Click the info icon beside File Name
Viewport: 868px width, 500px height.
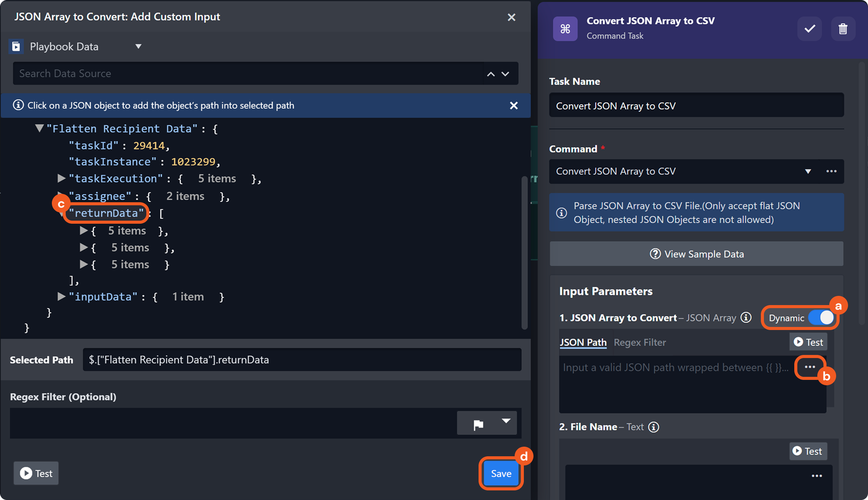tap(654, 427)
